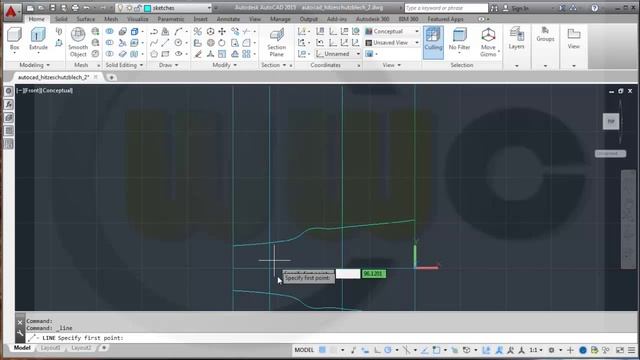
Task: Choose the Arc draw tool
Action: coord(178,31)
